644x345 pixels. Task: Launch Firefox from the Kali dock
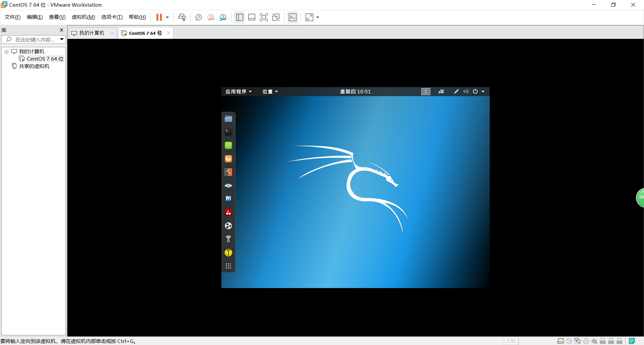tap(228, 159)
